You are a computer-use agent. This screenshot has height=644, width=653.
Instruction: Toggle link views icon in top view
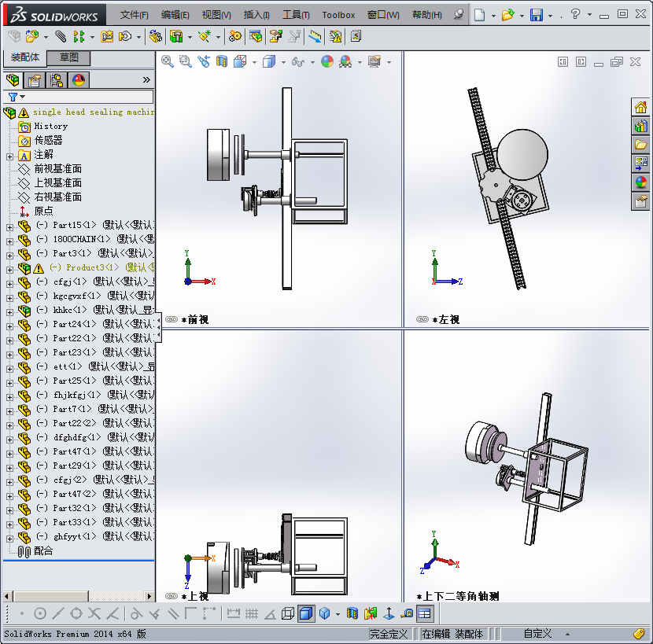click(x=172, y=596)
